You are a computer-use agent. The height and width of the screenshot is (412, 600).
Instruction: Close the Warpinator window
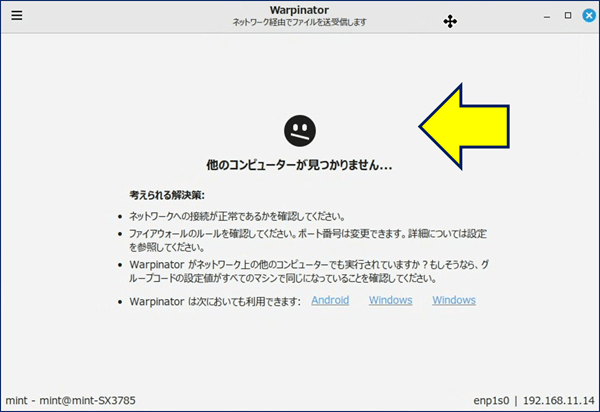(x=589, y=16)
